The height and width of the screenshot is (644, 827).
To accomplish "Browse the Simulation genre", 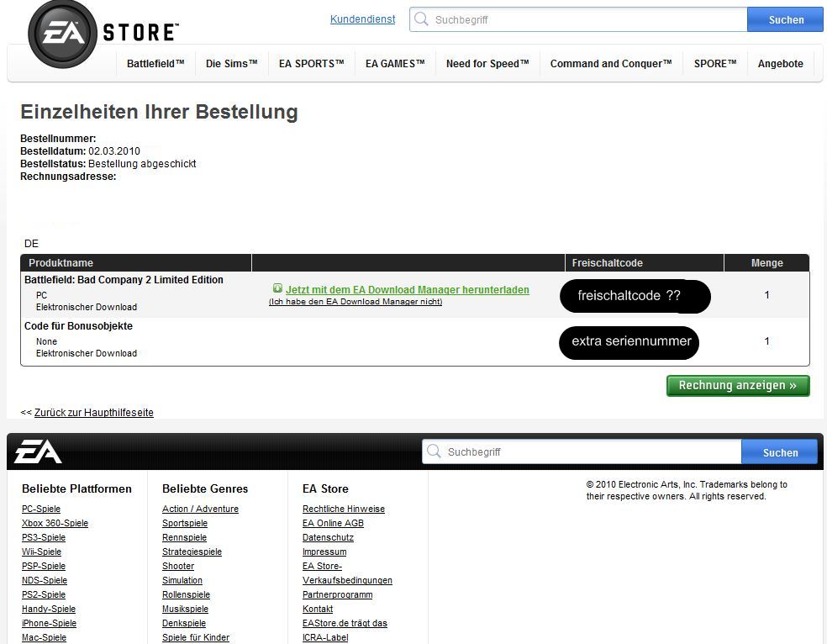I will click(182, 580).
